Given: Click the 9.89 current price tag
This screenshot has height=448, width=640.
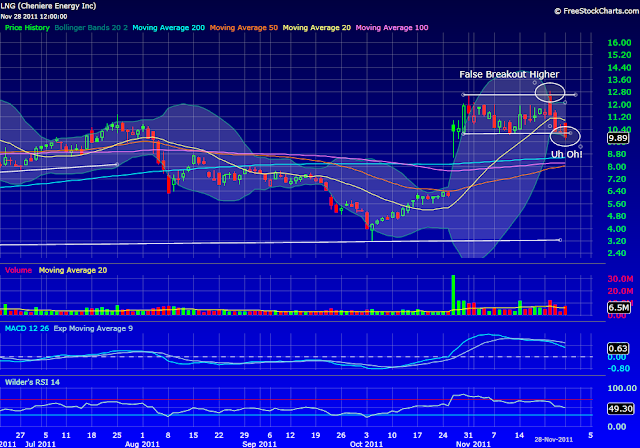Looking at the screenshot, I should [x=618, y=138].
